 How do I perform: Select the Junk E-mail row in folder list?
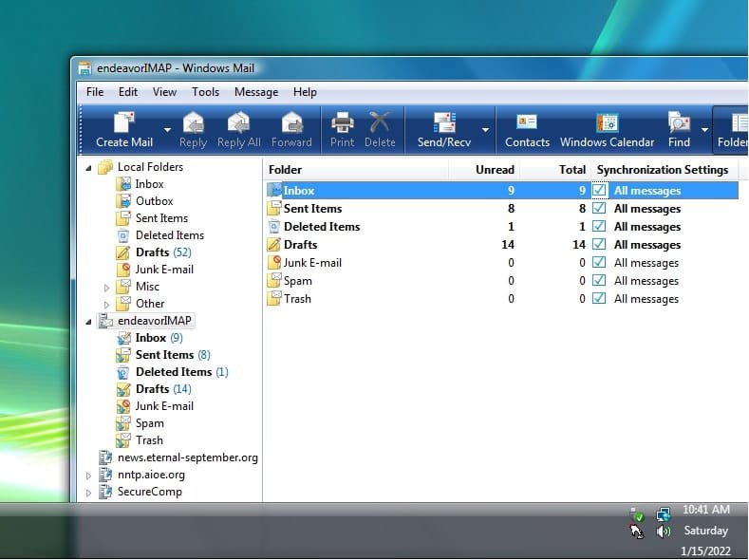tap(501, 263)
